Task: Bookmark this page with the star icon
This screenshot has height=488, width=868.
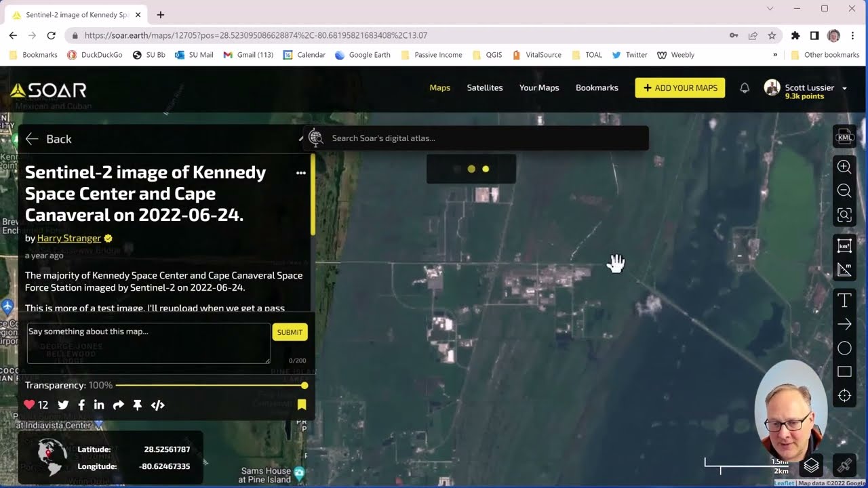Action: [x=772, y=35]
